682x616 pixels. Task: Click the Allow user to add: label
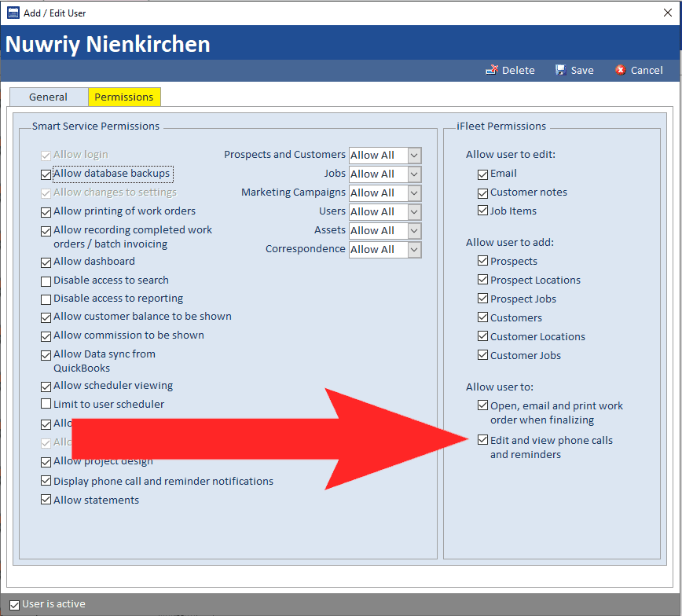click(x=510, y=242)
